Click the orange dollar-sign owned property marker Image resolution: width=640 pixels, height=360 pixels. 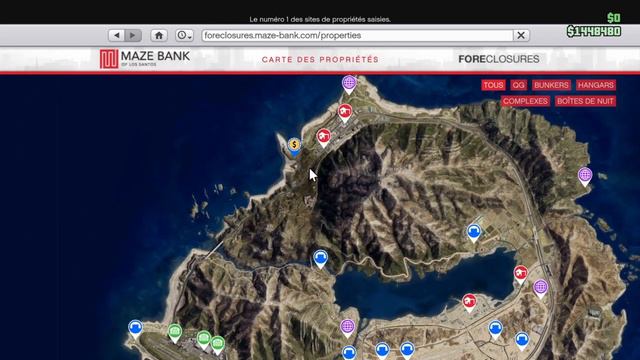[294, 146]
